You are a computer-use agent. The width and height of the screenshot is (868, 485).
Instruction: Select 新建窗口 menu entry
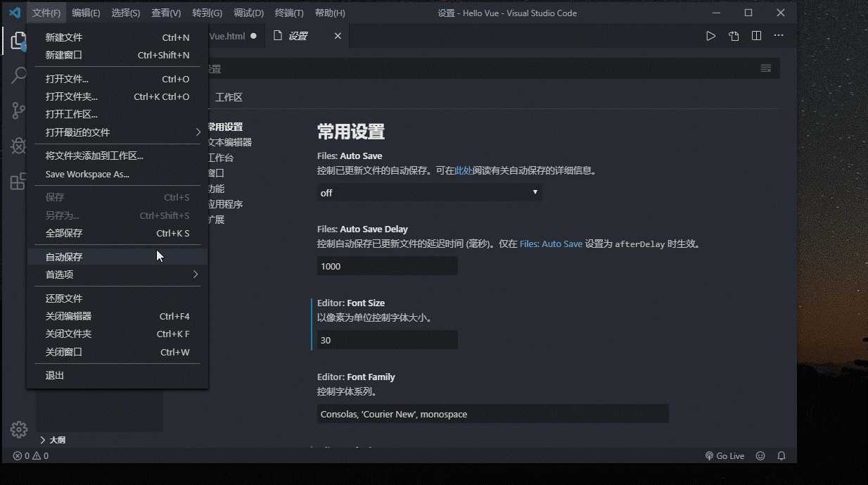click(117, 55)
